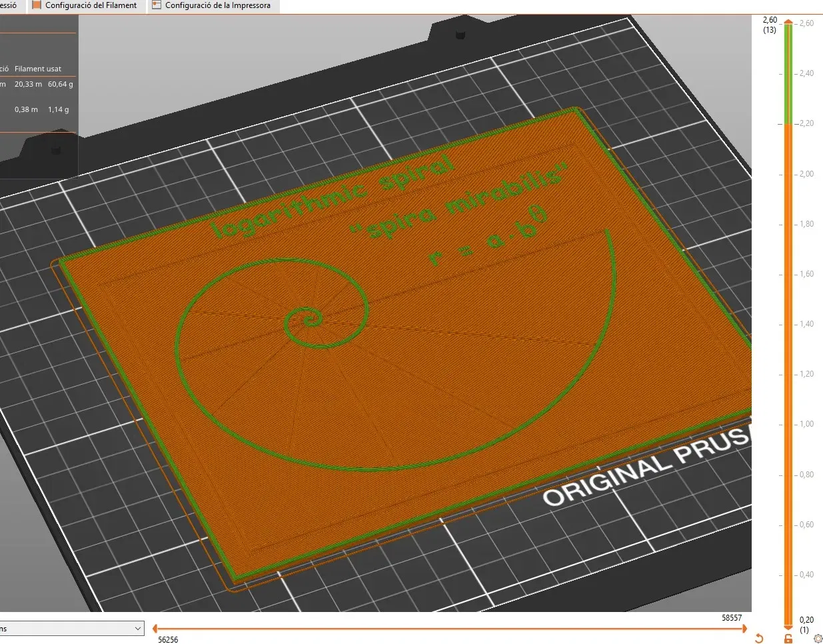The height and width of the screenshot is (644, 823).
Task: Click the 2,40 height label on the ruler
Action: pos(806,73)
